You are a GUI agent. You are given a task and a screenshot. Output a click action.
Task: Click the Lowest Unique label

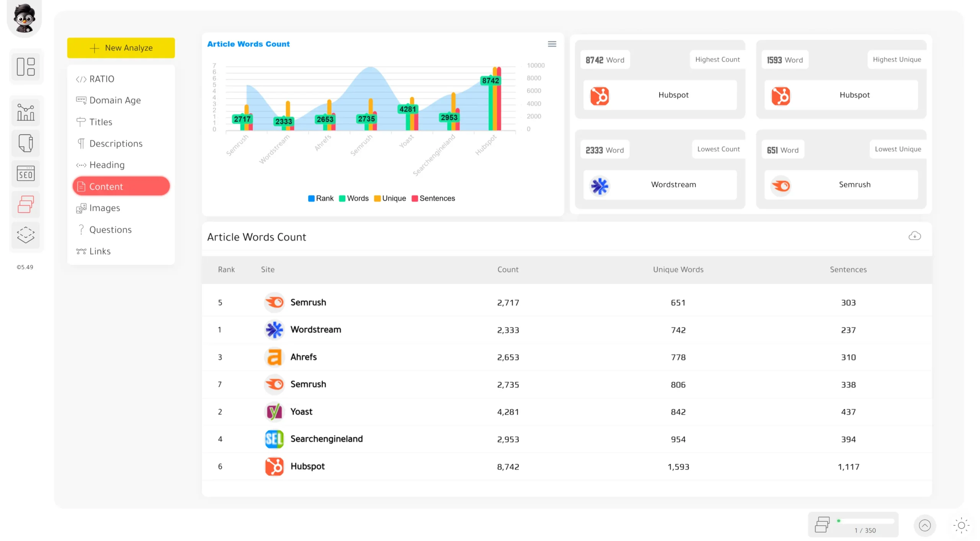[898, 149]
